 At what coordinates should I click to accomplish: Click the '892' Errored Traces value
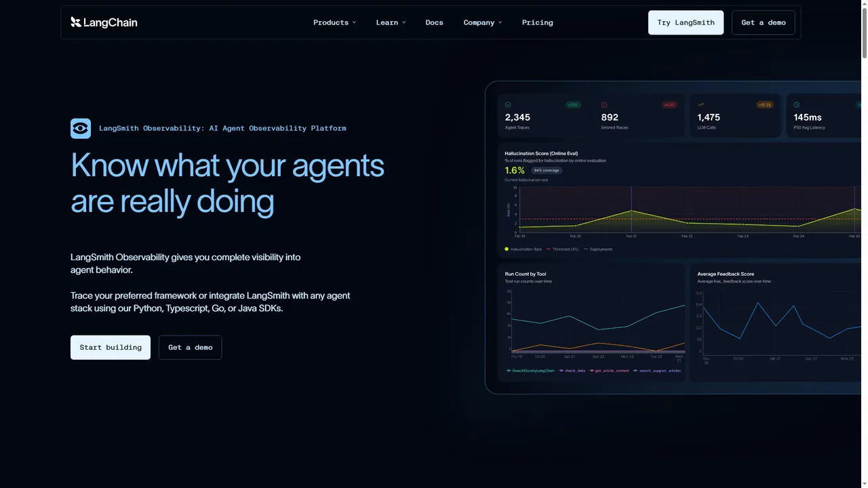[610, 117]
